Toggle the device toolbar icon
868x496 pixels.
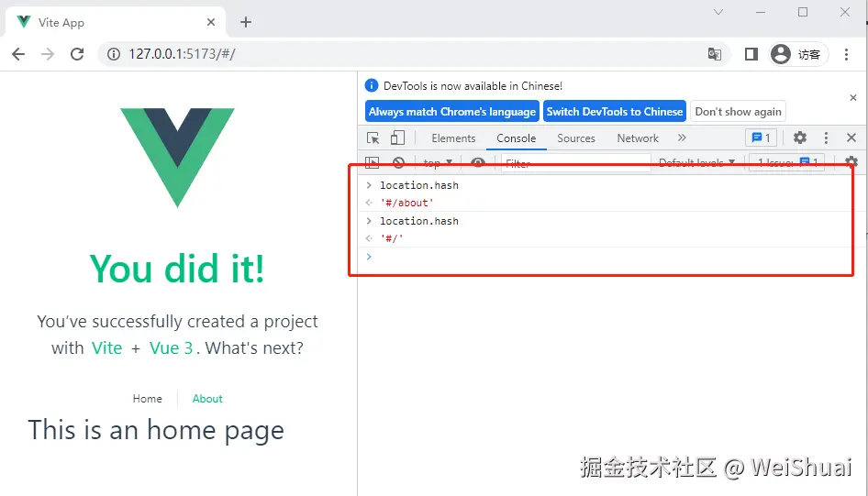coord(397,138)
